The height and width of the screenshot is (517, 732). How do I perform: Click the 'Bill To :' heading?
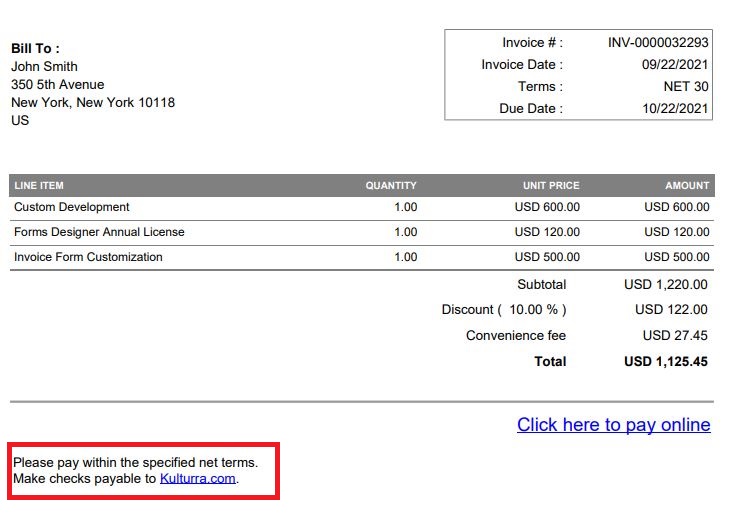point(36,48)
